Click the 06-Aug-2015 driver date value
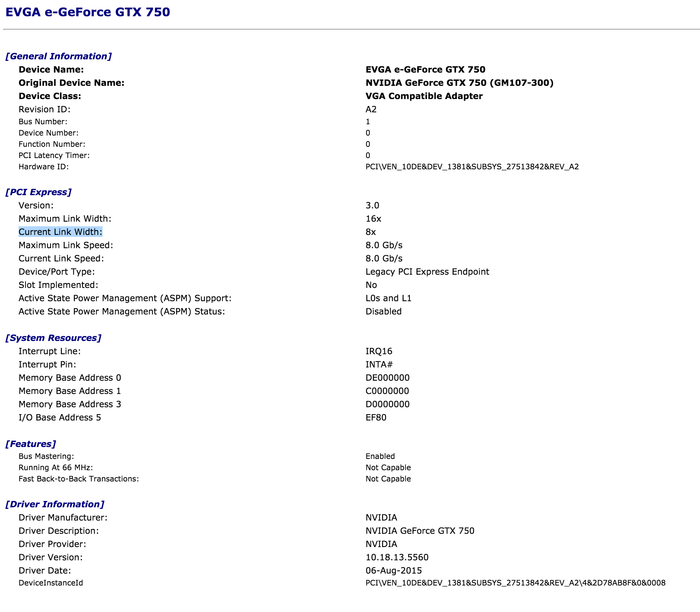This screenshot has height=612, width=700. 393,571
